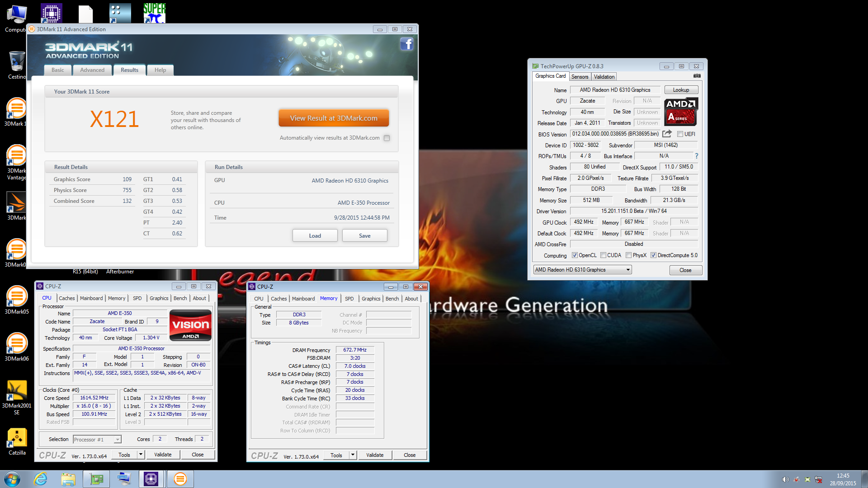The height and width of the screenshot is (488, 868).
Task: Click the GPU-Z screenshot camera icon
Action: pos(697,76)
